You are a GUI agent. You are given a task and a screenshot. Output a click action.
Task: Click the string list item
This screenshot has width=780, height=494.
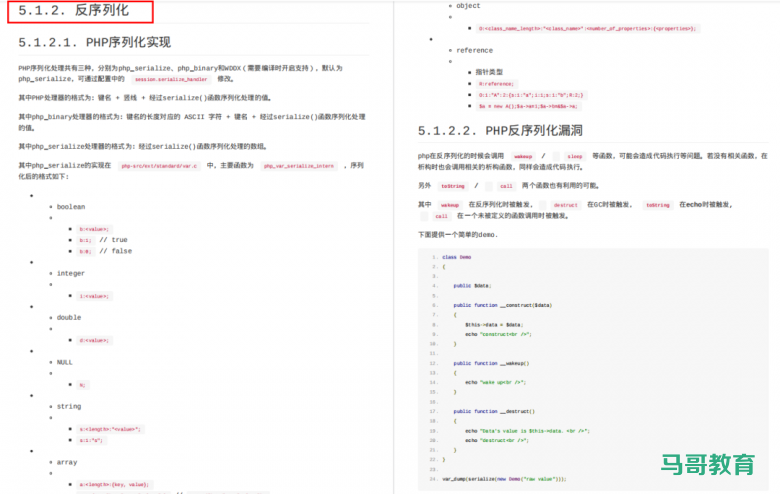pos(69,406)
